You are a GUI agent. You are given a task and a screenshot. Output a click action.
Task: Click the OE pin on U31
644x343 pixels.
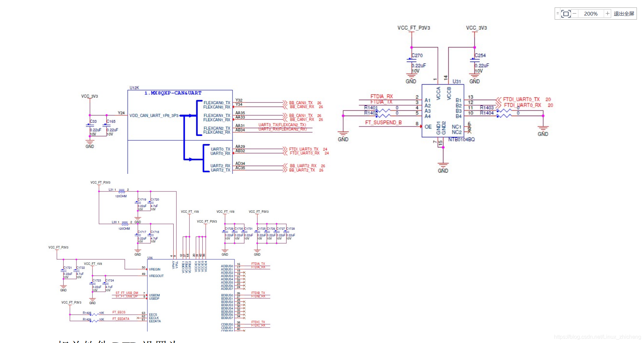[428, 127]
